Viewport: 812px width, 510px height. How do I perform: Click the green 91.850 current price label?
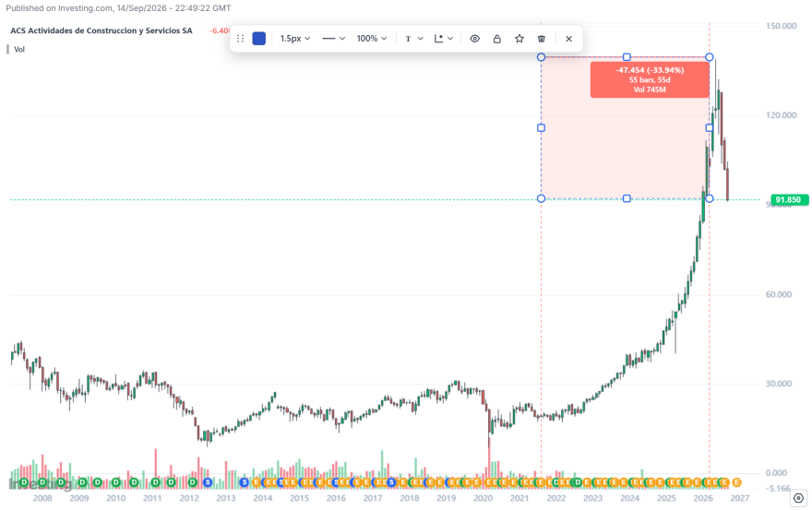[x=789, y=200]
